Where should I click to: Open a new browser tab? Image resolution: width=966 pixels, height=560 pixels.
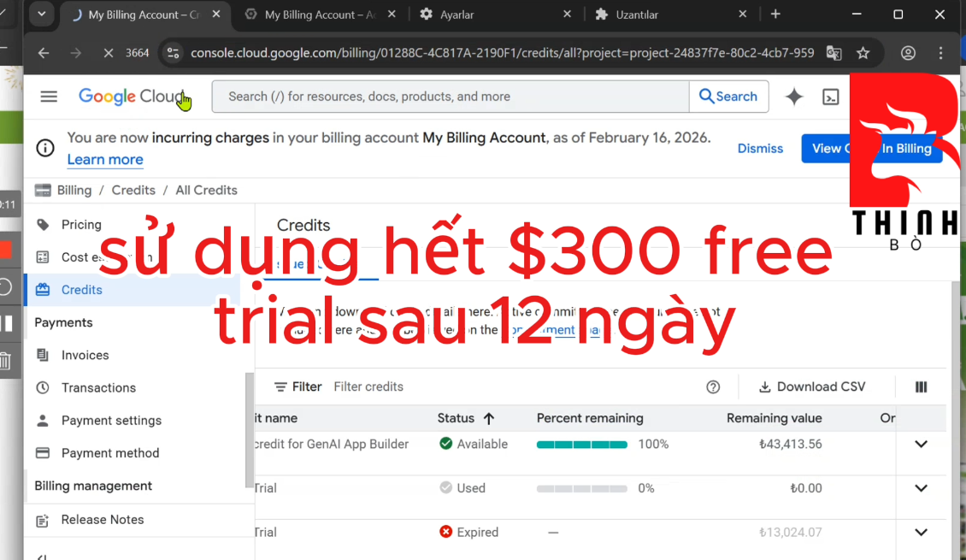[x=775, y=15]
